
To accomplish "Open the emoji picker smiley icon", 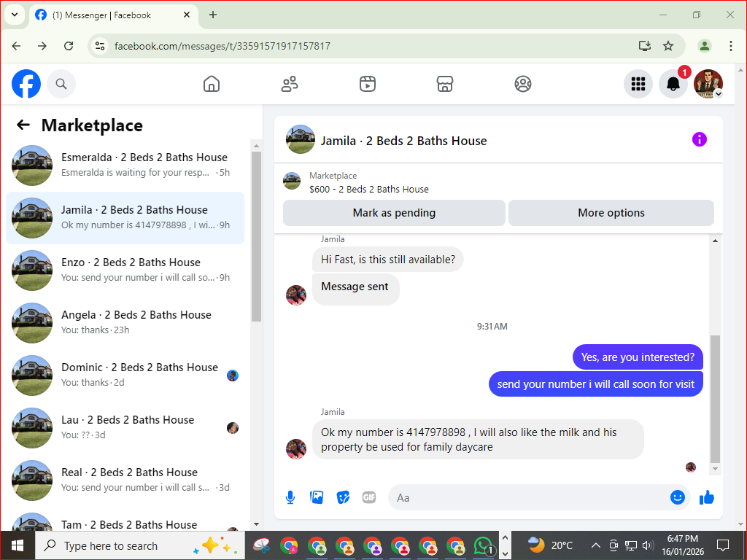I will [x=678, y=497].
